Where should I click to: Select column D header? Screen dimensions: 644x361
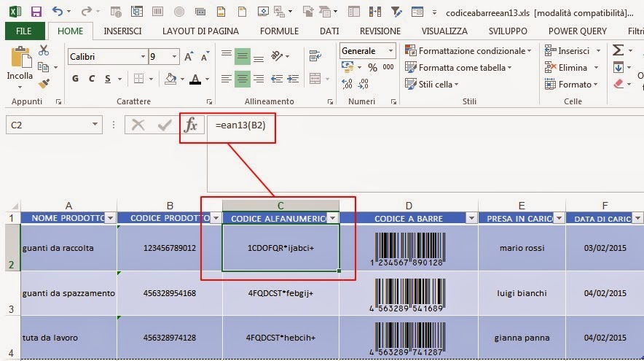[409, 205]
